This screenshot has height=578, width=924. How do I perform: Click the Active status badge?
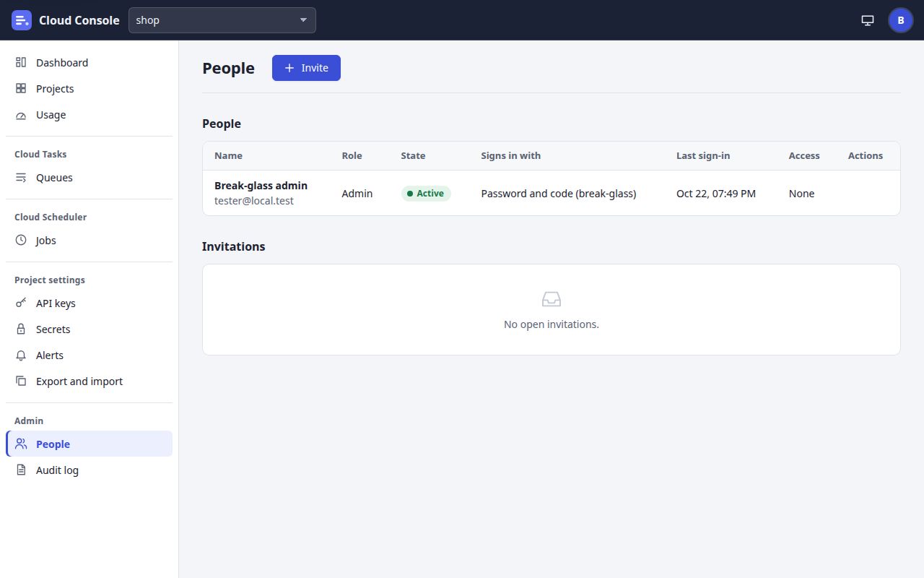[x=426, y=194]
